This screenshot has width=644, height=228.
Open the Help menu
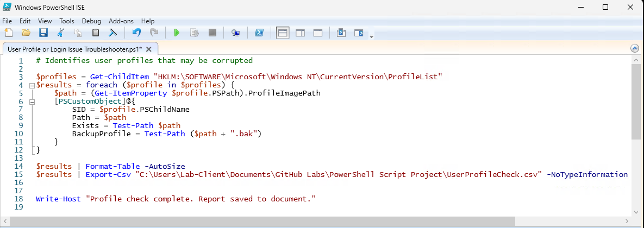point(148,21)
